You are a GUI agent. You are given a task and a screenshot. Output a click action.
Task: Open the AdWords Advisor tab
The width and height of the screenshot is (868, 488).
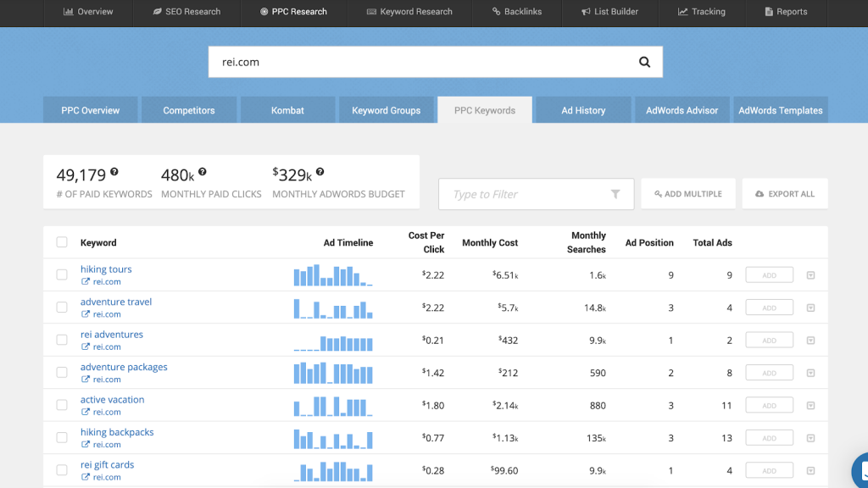point(682,110)
